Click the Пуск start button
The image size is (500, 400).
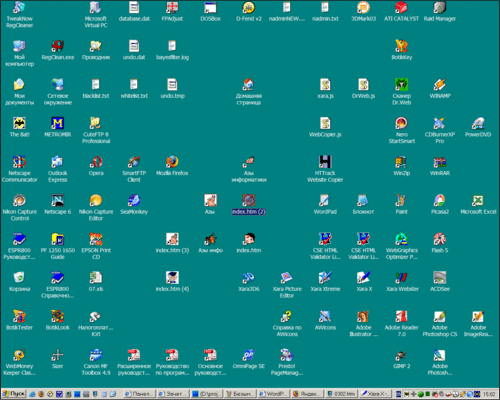pos(14,394)
